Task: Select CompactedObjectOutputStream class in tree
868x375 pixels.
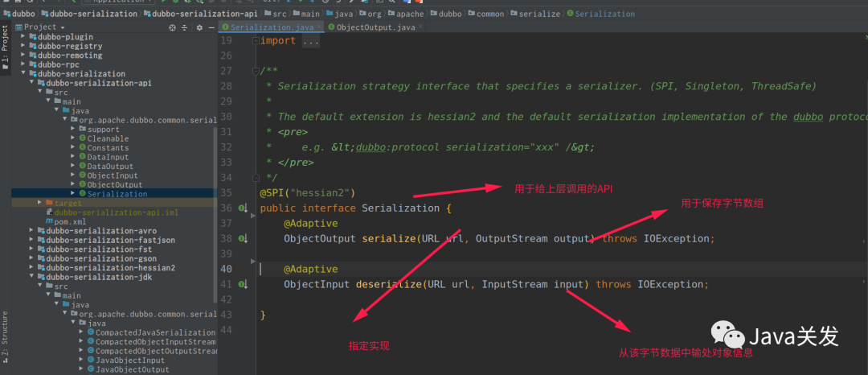Action: click(x=152, y=351)
